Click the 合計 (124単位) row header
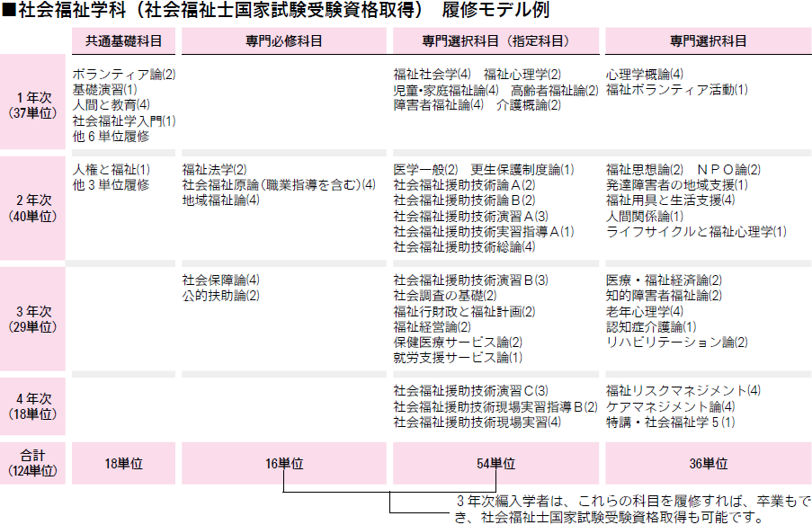The image size is (812, 525). [32, 463]
